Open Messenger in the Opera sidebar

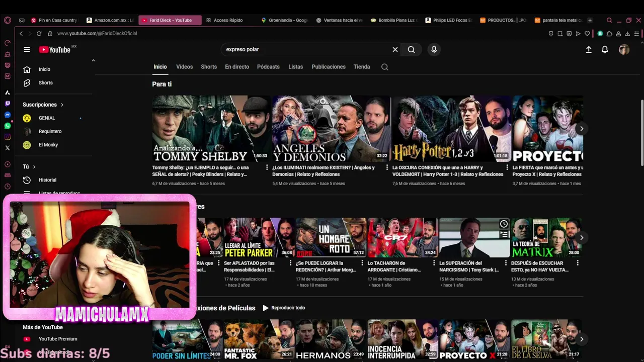point(7,115)
